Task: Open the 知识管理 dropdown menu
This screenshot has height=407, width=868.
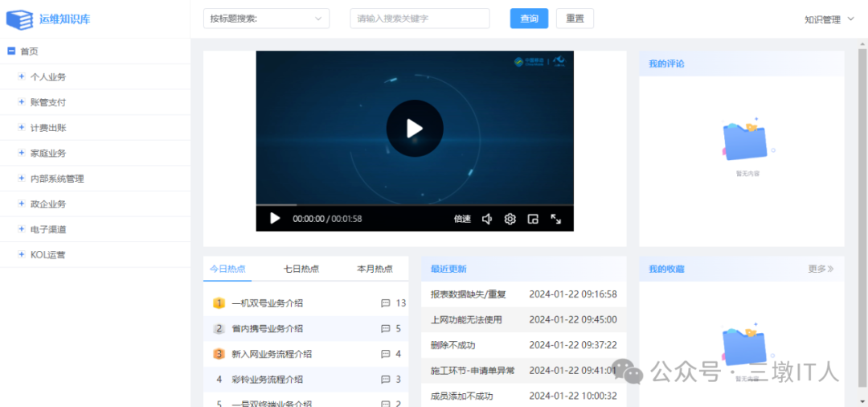Action: point(829,20)
